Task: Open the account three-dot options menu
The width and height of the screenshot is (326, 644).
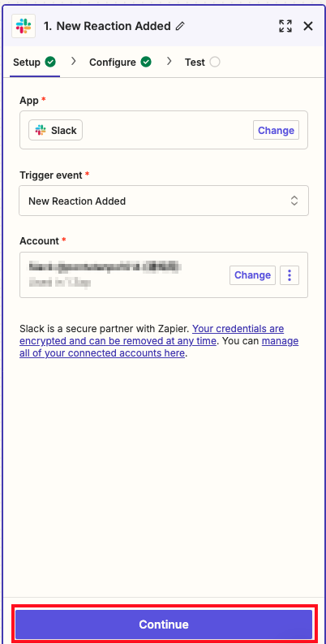Action: pos(290,274)
